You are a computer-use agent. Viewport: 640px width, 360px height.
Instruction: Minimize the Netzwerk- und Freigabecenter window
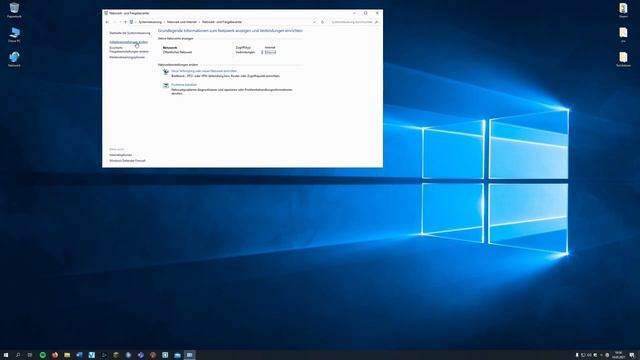354,13
